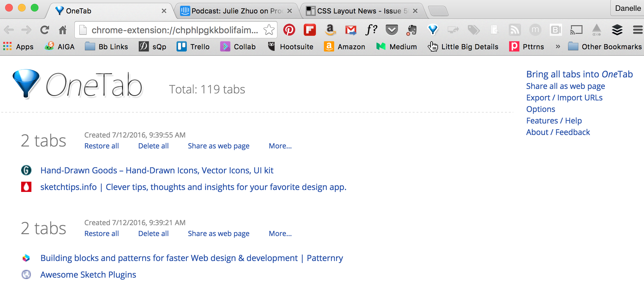Expand More... for the 9:39:21 AM group
Viewport: 644px width, 293px height.
(280, 234)
